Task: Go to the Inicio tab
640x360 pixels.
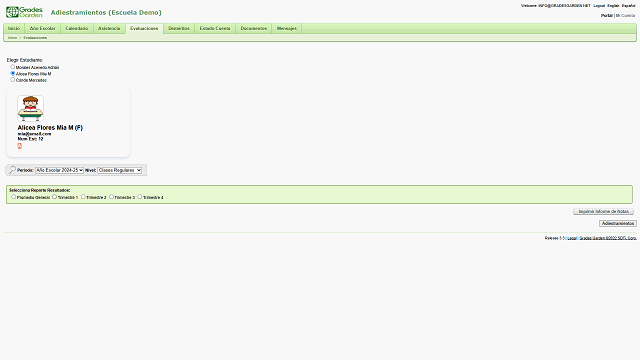Action: (14, 29)
